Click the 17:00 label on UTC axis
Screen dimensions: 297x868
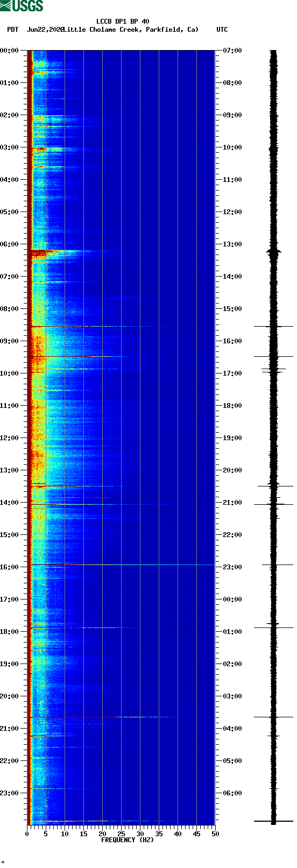click(232, 373)
